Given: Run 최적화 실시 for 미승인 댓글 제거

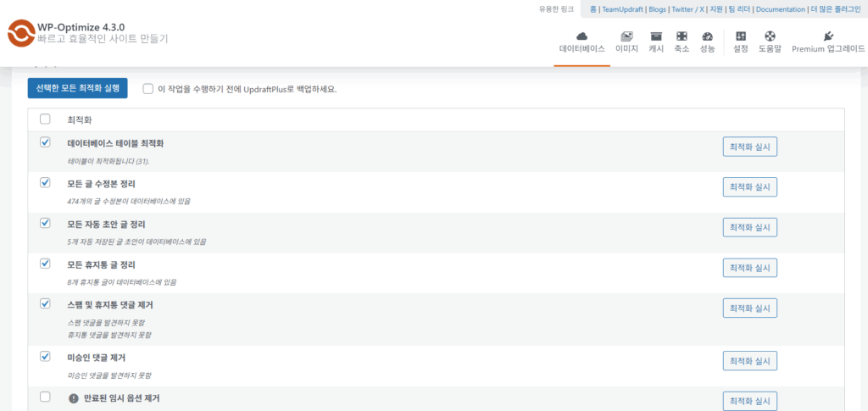Looking at the screenshot, I should pyautogui.click(x=750, y=361).
